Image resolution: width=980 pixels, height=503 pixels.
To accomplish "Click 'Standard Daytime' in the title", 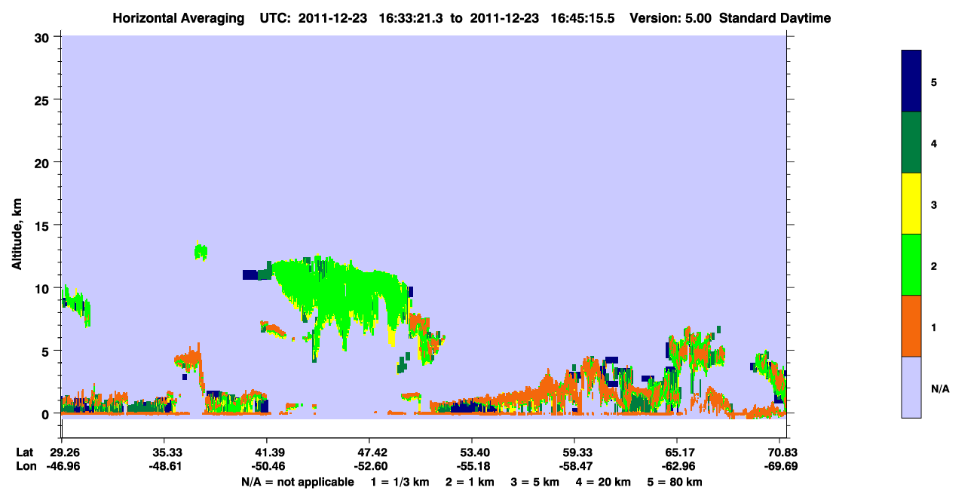I will (x=775, y=18).
